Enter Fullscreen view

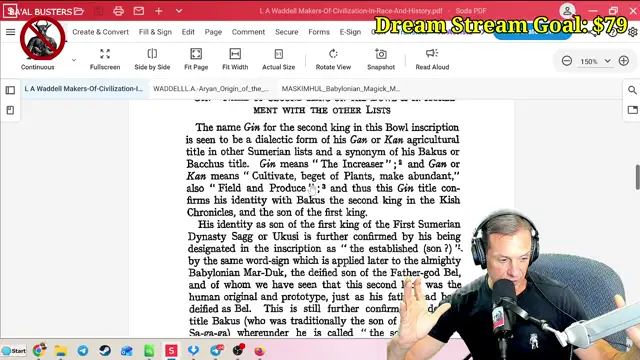105,59
